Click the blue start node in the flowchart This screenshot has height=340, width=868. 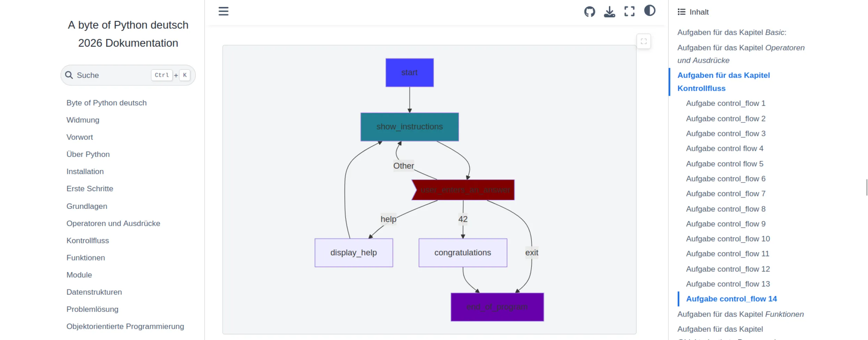click(x=409, y=73)
